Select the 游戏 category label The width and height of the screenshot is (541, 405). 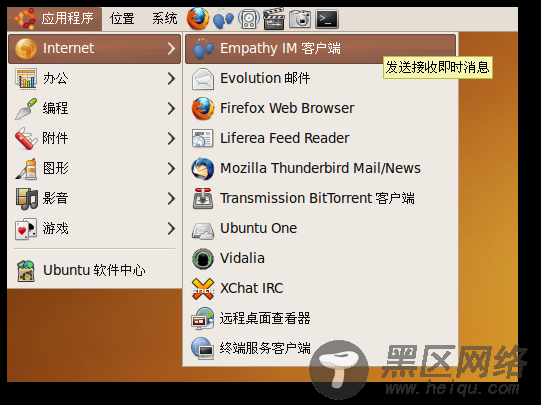point(55,229)
